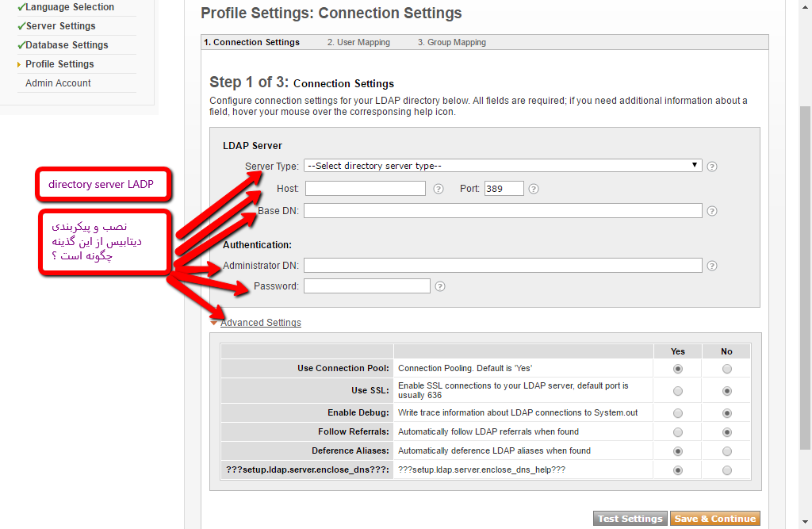Select Yes for Use SSL
This screenshot has height=529, width=812.
678,391
